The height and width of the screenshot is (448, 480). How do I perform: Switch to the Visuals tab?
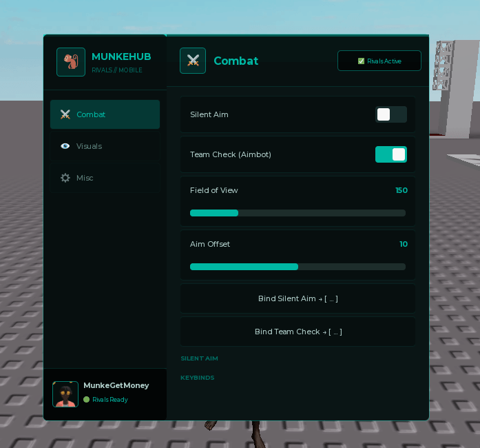click(x=105, y=146)
